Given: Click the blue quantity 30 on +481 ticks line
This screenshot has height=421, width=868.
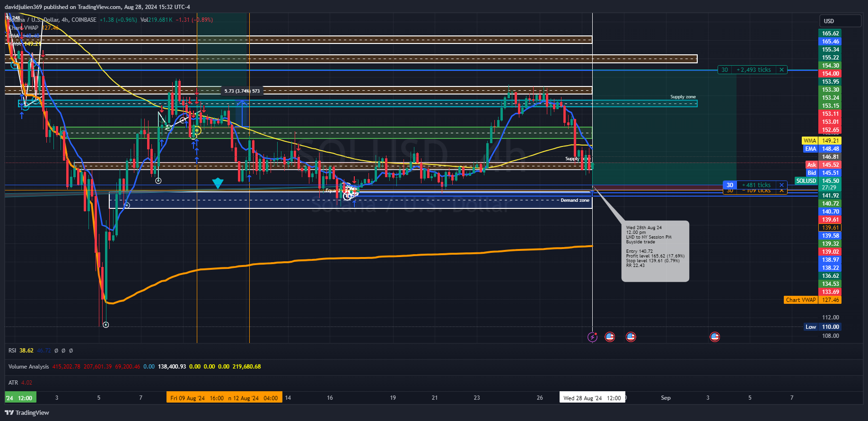Looking at the screenshot, I should pos(730,185).
